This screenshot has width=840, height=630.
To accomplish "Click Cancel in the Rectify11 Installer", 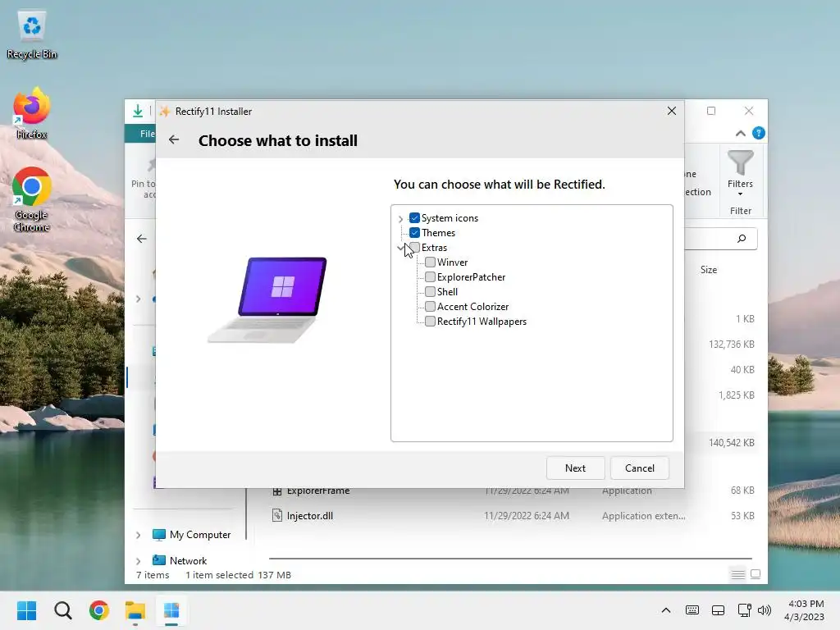I will tap(640, 468).
